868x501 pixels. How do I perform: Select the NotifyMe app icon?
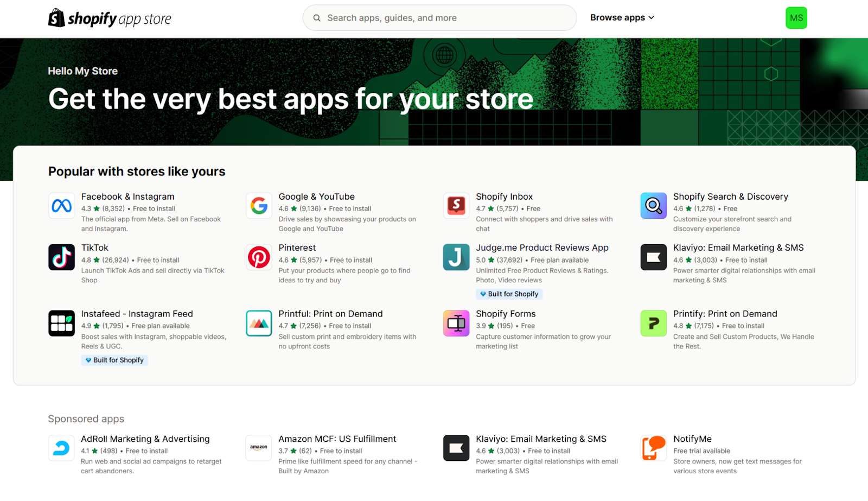(653, 448)
